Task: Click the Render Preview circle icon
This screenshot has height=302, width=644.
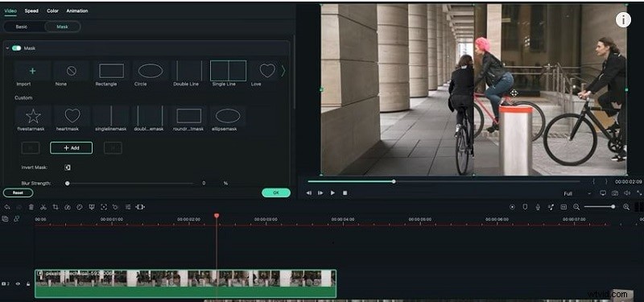Action: point(512,207)
